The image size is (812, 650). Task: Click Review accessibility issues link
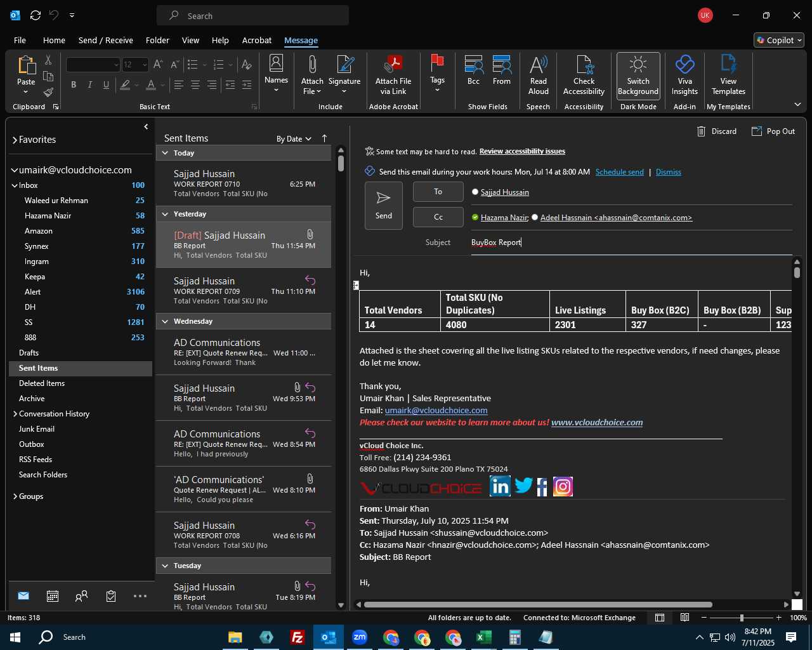[522, 151]
